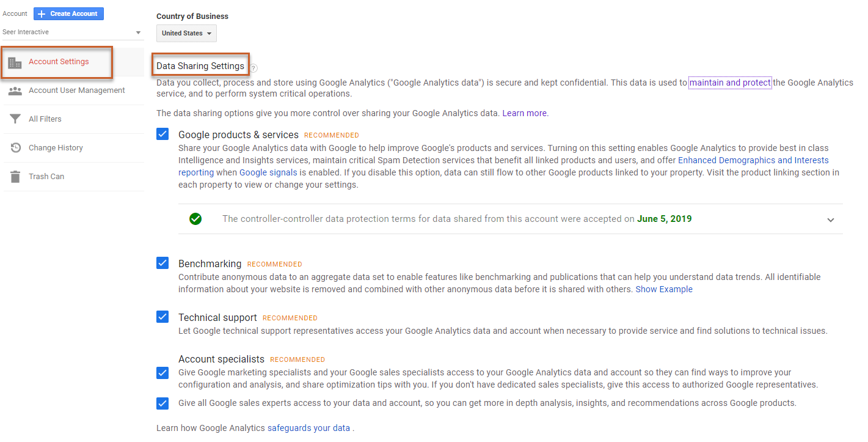The height and width of the screenshot is (442, 868).
Task: Uncheck the Google marketing specialists access checkbox
Action: [162, 373]
